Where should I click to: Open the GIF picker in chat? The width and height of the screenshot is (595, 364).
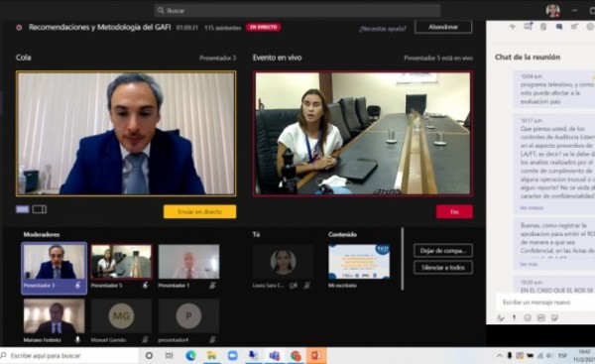(x=541, y=317)
